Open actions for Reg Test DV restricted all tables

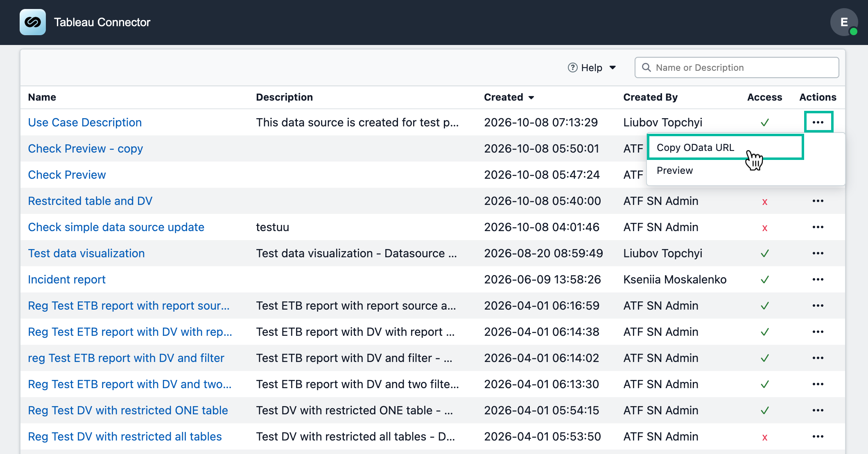coord(818,436)
